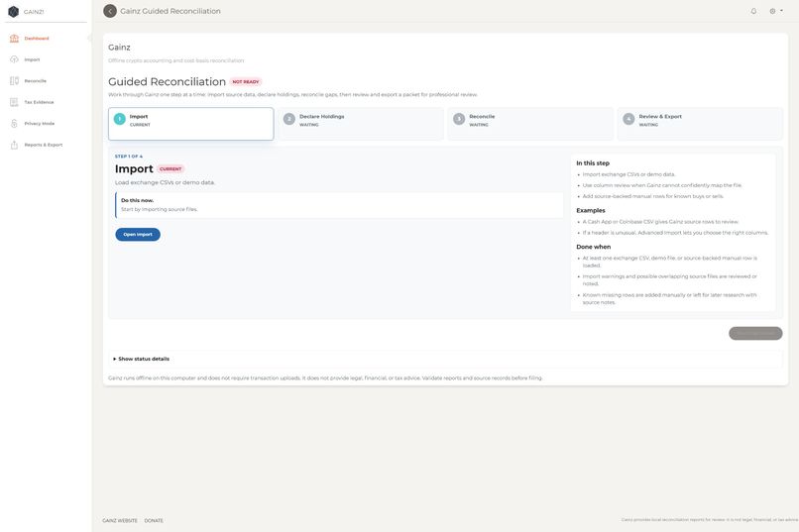Select step 2 Declare Holdings card
Viewport: 799px width, 532px height.
(x=361, y=124)
